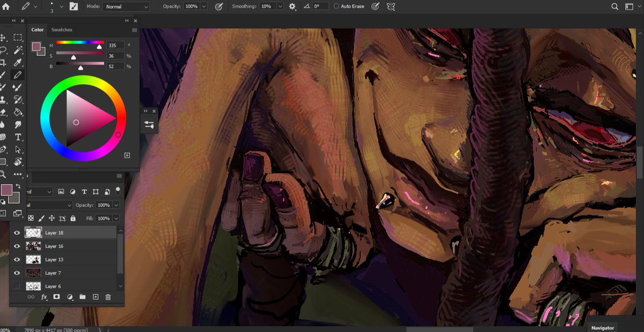
Task: Select the Paint Bucket tool
Action: [x=18, y=112]
